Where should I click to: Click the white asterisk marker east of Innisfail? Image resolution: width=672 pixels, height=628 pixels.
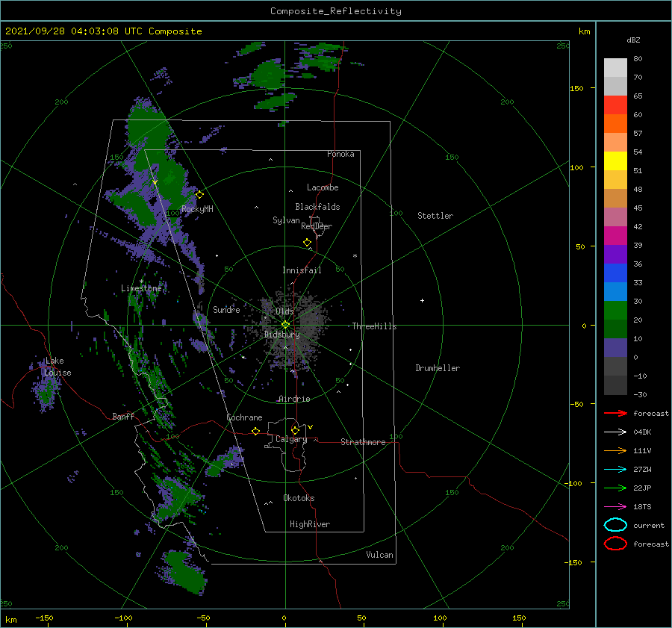click(355, 256)
